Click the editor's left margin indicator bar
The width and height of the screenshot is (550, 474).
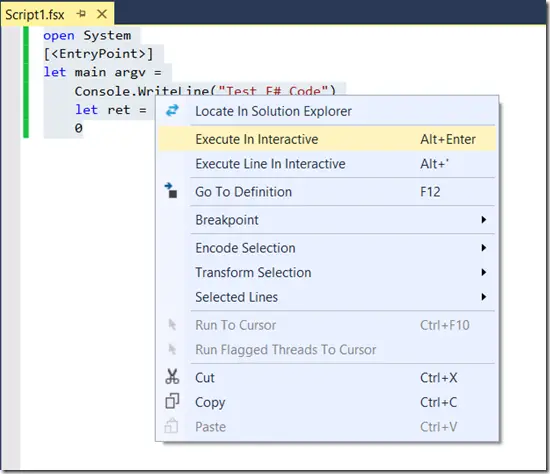pos(26,82)
